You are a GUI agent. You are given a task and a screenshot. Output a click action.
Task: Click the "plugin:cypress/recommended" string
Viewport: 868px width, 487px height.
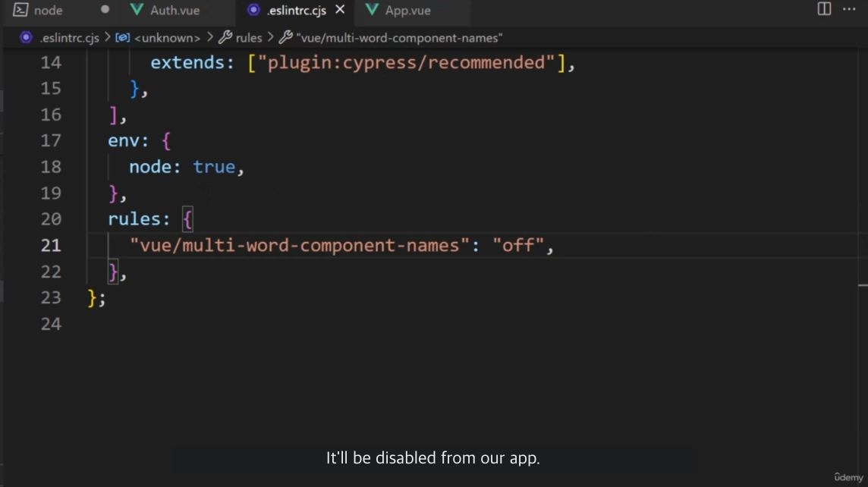(x=406, y=62)
